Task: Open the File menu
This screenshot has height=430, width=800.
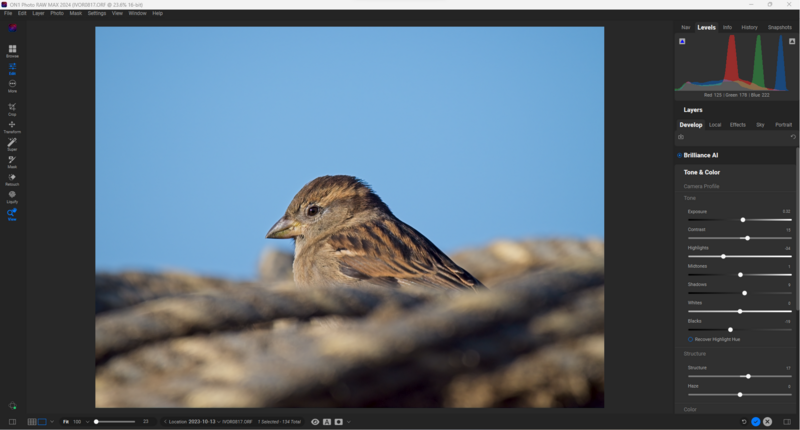Action: point(8,13)
